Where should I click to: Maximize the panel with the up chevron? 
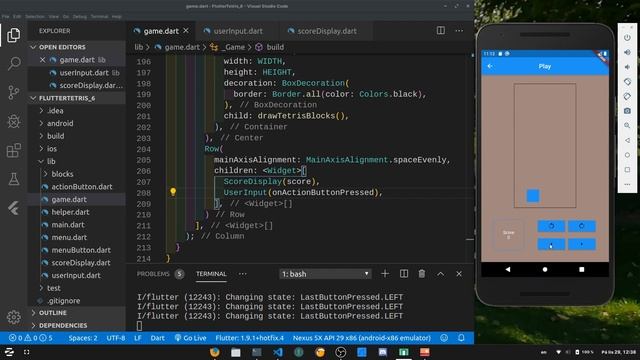[x=440, y=274]
